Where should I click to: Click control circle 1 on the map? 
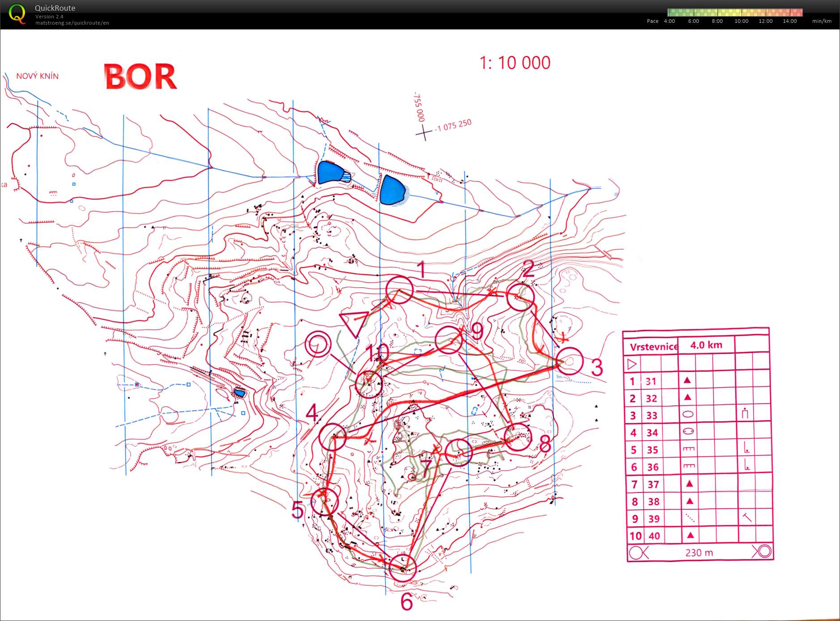(399, 290)
